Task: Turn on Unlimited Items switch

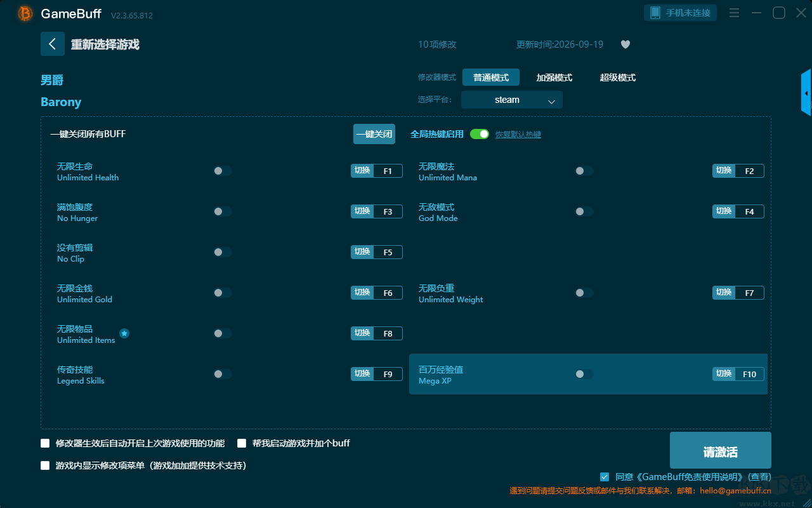Action: pyautogui.click(x=223, y=333)
